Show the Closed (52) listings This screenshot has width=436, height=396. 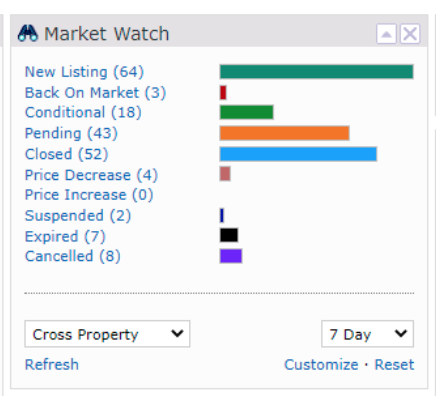[67, 154]
